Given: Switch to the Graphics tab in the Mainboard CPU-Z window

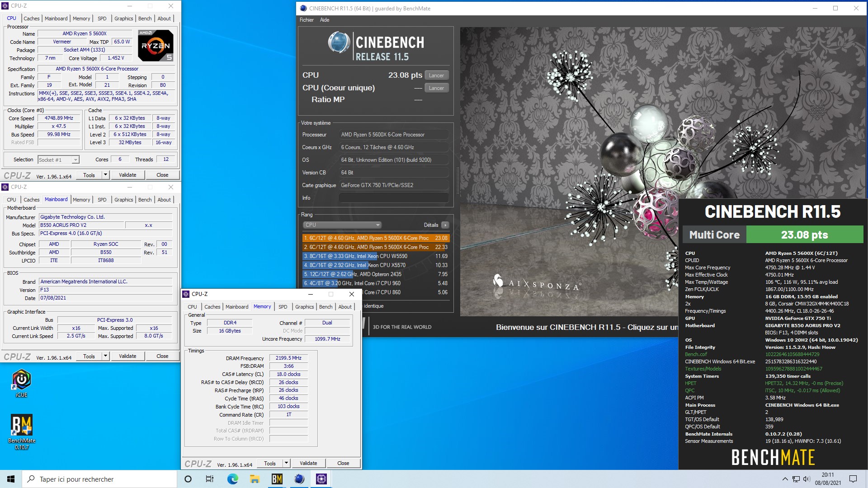Looking at the screenshot, I should pos(124,200).
